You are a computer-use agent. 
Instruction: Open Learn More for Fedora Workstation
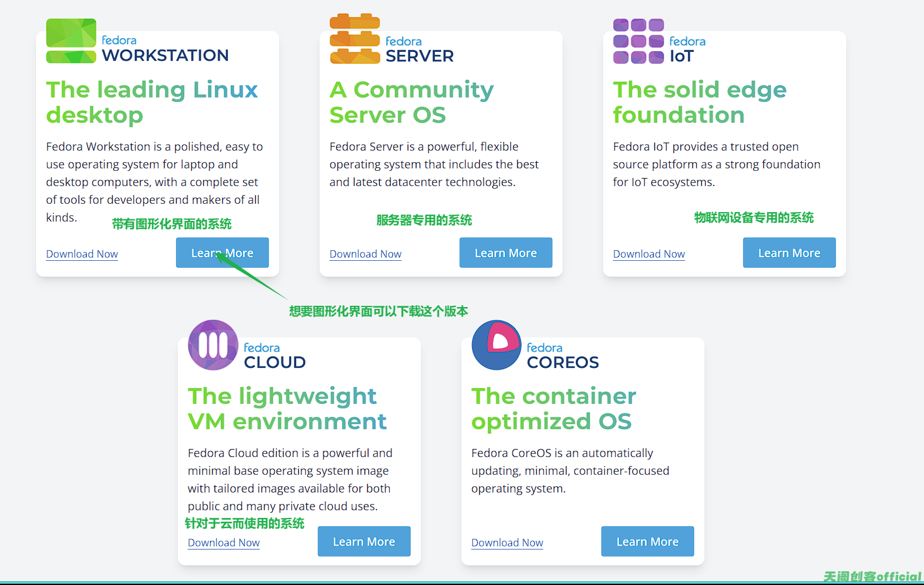[x=222, y=253]
